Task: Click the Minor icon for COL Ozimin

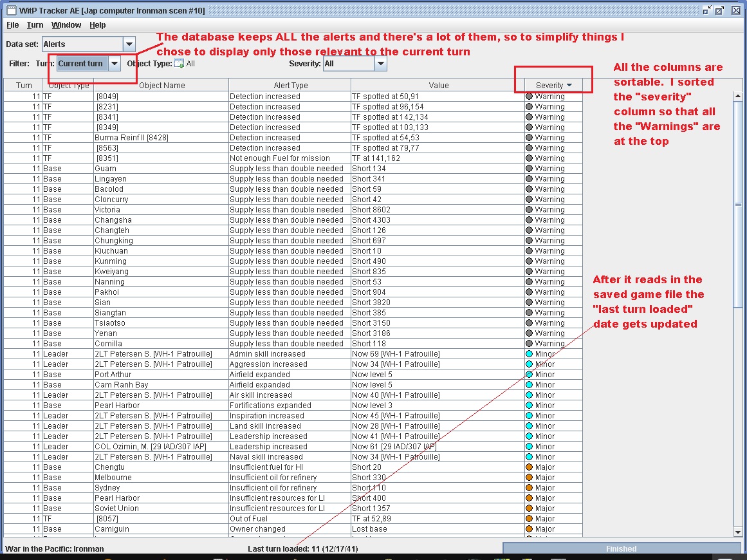Action: pyautogui.click(x=529, y=447)
